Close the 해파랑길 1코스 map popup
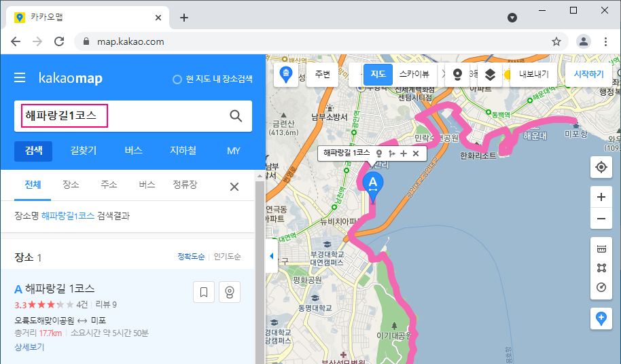Image resolution: width=621 pixels, height=364 pixels. coord(416,153)
